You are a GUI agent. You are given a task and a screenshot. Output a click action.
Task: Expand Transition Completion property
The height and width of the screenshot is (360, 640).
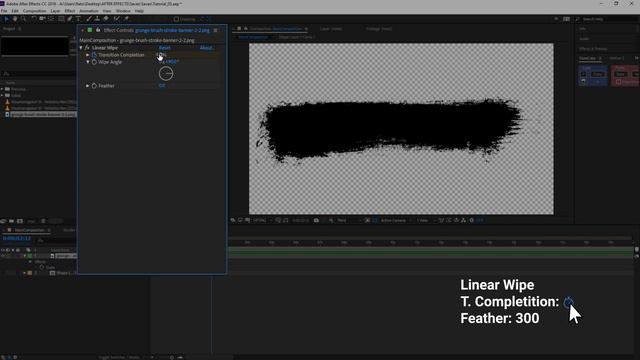(88, 55)
